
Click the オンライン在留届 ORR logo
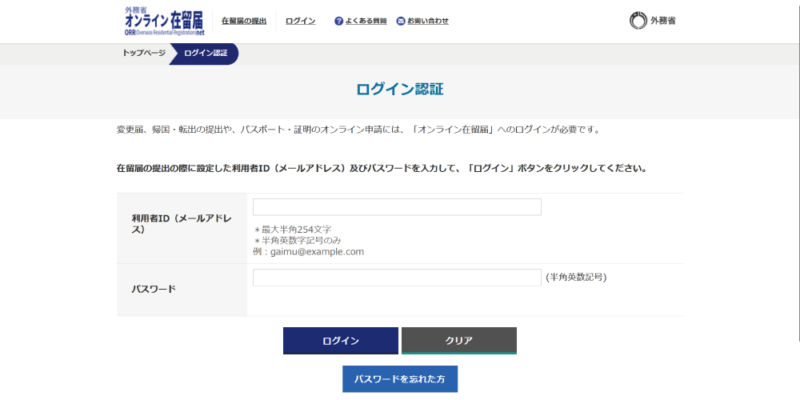(163, 20)
